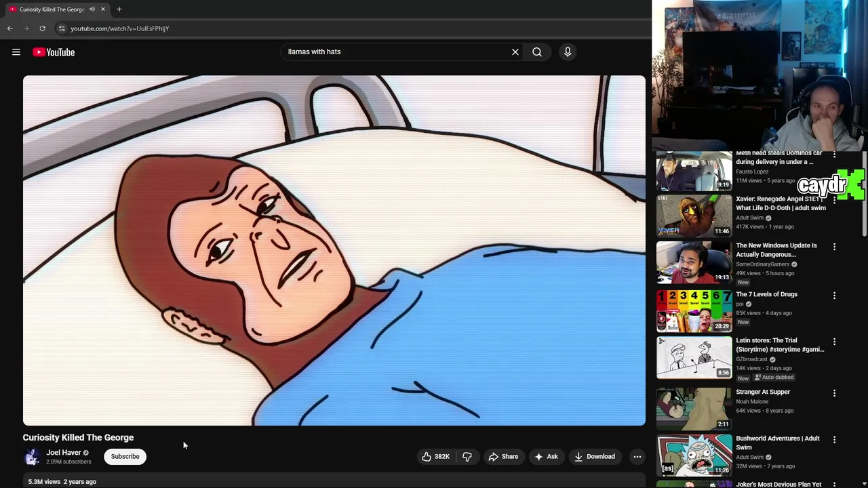The height and width of the screenshot is (488, 868).
Task: Open The New Windows Update video thumbnail
Action: click(694, 262)
